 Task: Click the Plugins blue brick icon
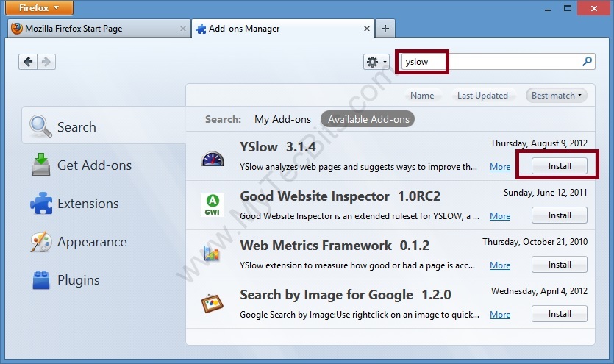click(x=41, y=280)
